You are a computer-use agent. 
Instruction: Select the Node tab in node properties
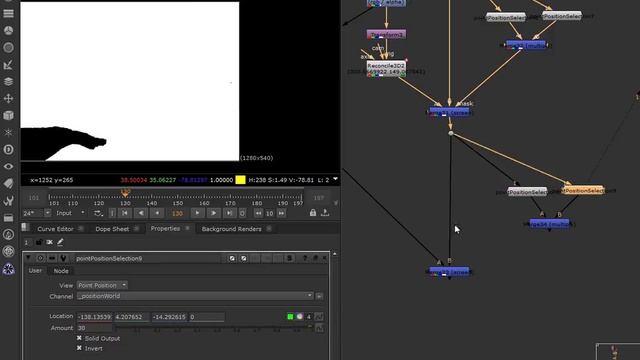pos(61,271)
